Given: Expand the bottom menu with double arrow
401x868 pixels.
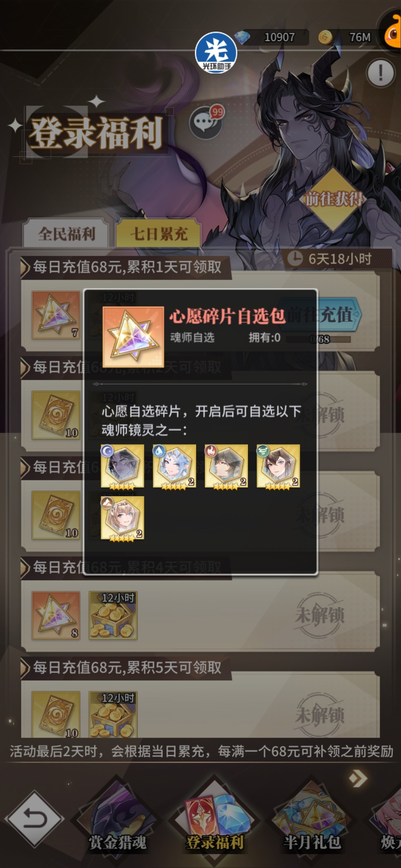Looking at the screenshot, I should point(358,778).
